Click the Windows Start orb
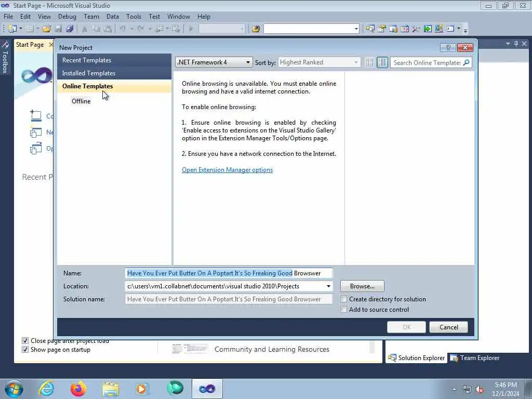532x399 pixels. (14, 389)
